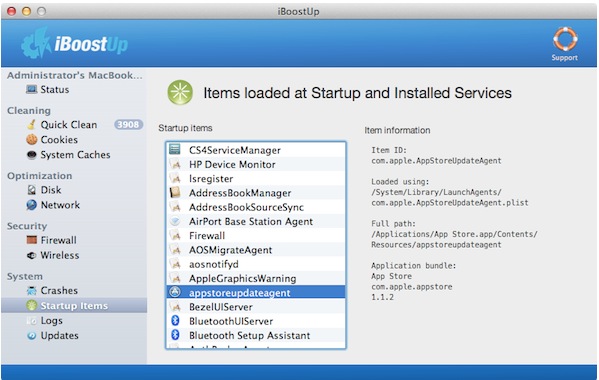Image resolution: width=599 pixels, height=380 pixels.
Task: Click the Logs icon in sidebar
Action: click(x=32, y=321)
